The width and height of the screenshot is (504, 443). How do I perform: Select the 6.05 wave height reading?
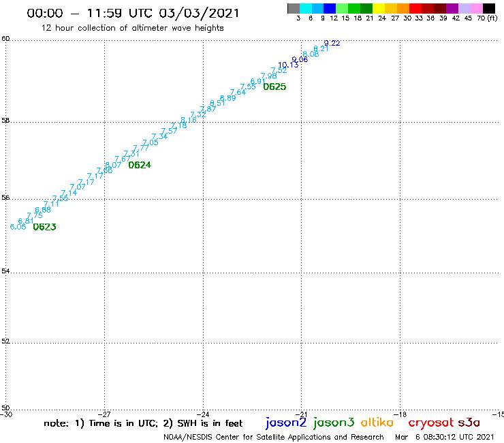pos(18,227)
